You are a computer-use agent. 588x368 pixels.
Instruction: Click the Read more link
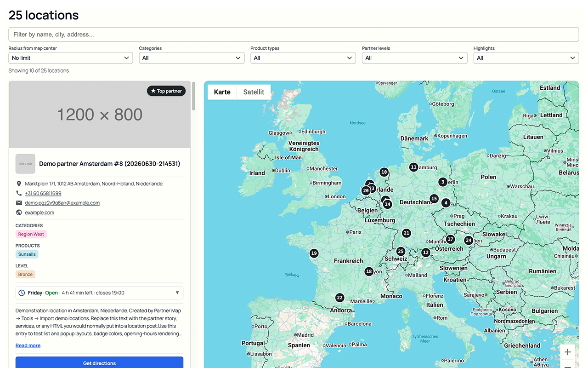pos(28,345)
